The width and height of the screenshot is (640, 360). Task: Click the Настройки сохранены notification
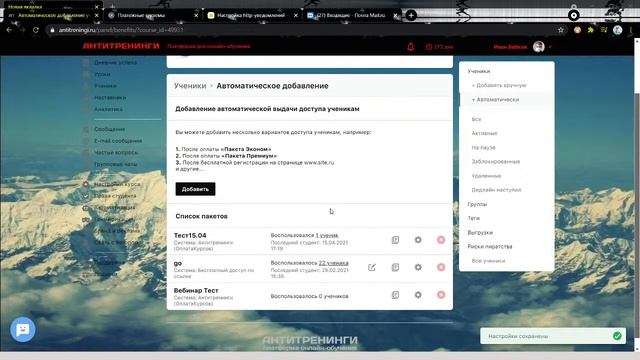click(x=553, y=336)
